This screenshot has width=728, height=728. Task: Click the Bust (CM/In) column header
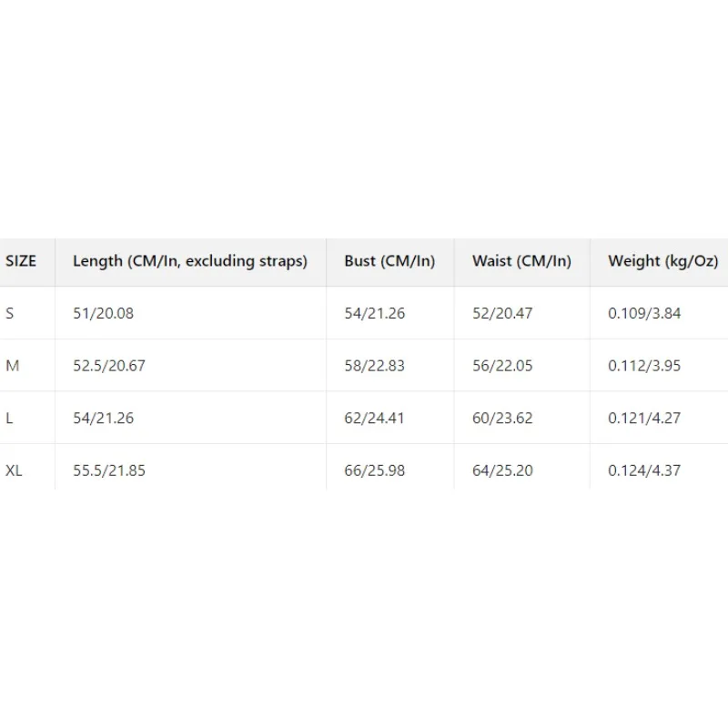click(x=389, y=261)
